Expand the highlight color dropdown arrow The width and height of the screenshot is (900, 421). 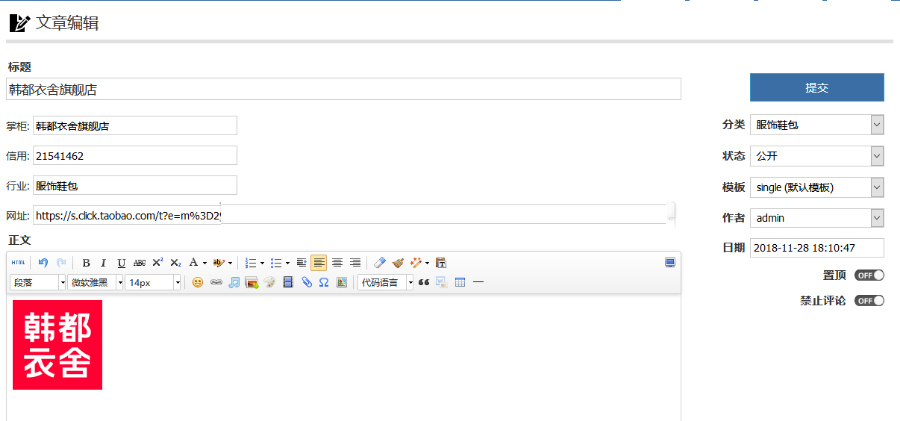pos(230,264)
